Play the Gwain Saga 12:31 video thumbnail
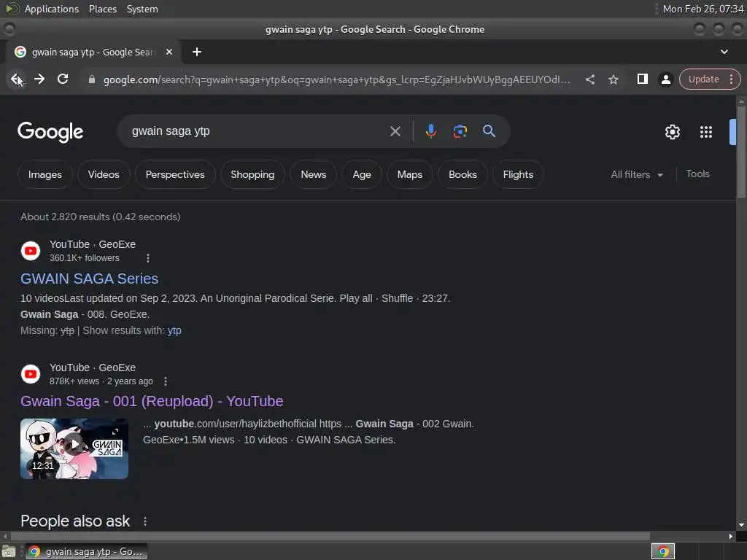 click(x=74, y=448)
